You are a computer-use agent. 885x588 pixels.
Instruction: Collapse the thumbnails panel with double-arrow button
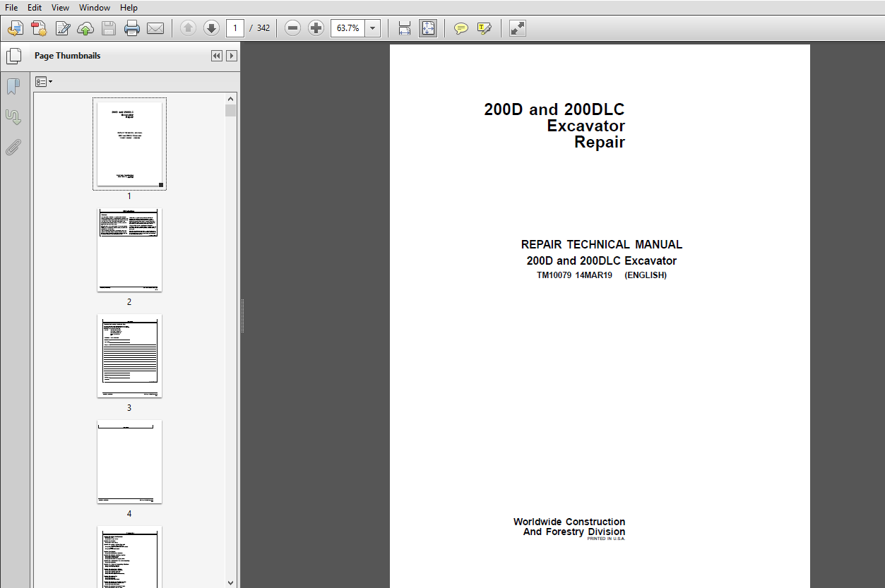[217, 56]
